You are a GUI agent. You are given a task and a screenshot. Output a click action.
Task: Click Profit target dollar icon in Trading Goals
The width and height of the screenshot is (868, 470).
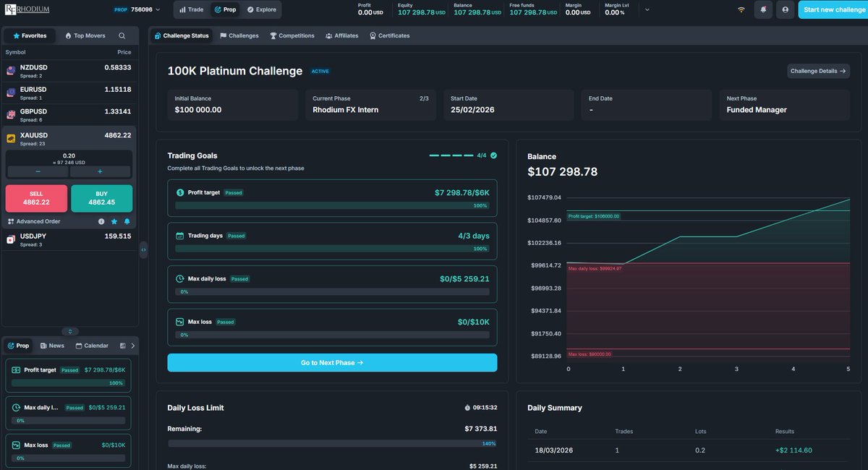pyautogui.click(x=181, y=193)
